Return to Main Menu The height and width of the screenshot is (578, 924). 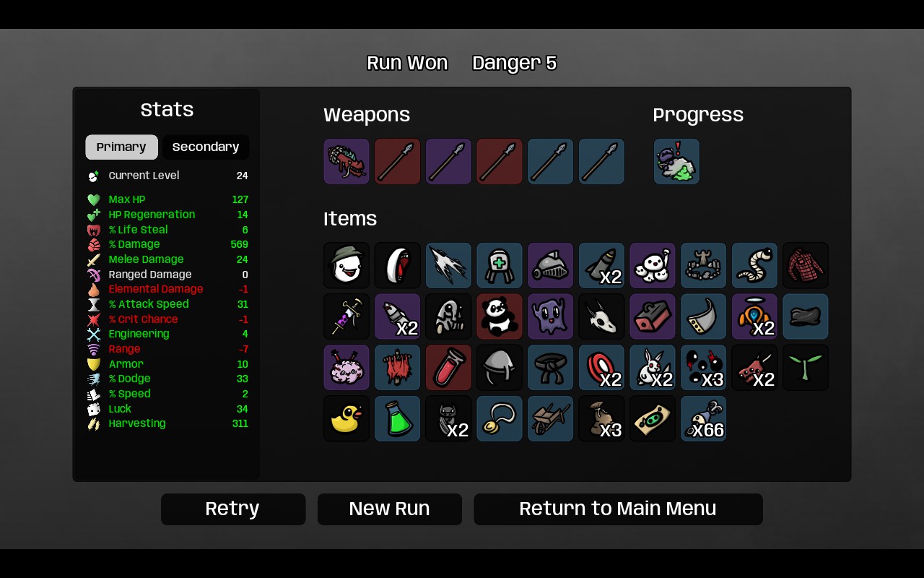point(618,509)
